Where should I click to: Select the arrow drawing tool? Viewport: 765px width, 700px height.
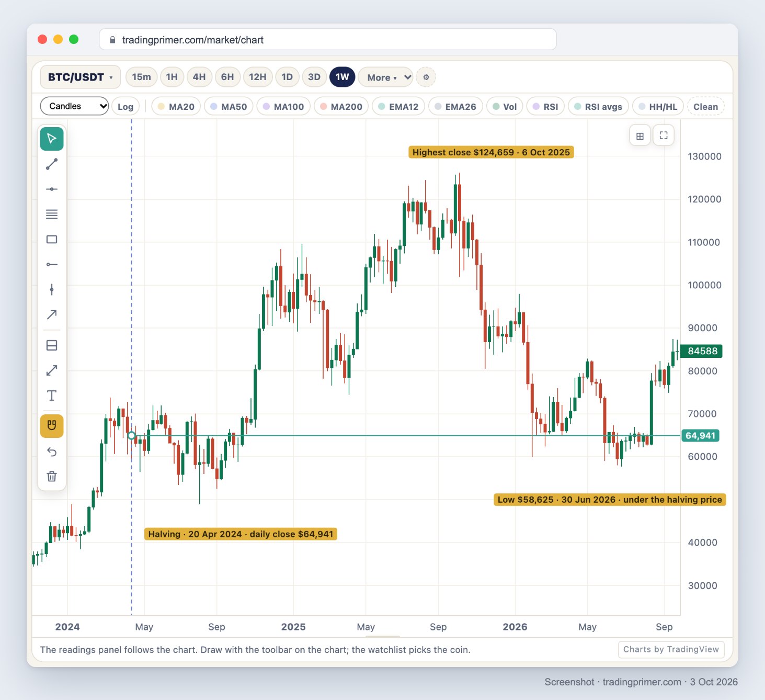[x=52, y=314]
